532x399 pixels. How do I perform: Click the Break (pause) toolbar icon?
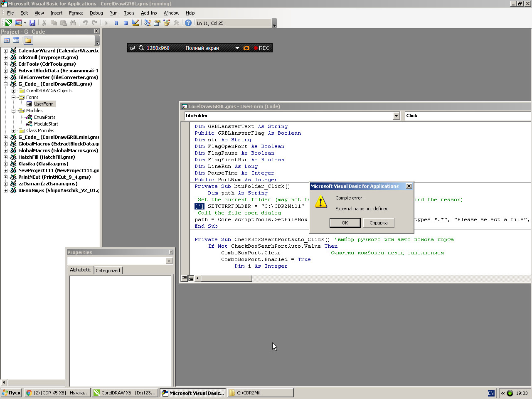point(116,23)
